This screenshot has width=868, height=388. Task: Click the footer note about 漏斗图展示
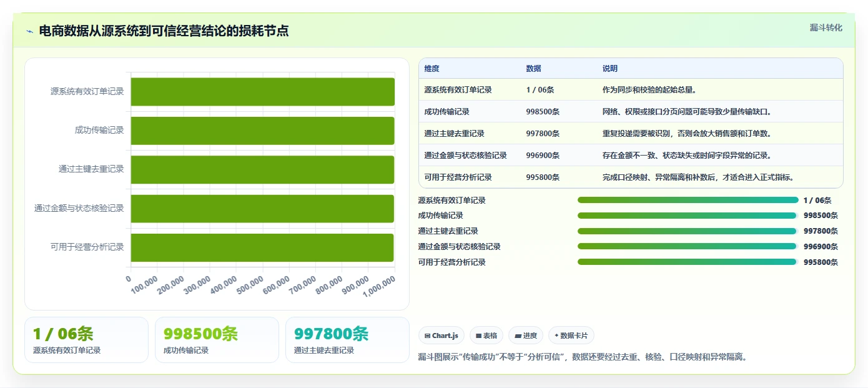click(x=583, y=357)
